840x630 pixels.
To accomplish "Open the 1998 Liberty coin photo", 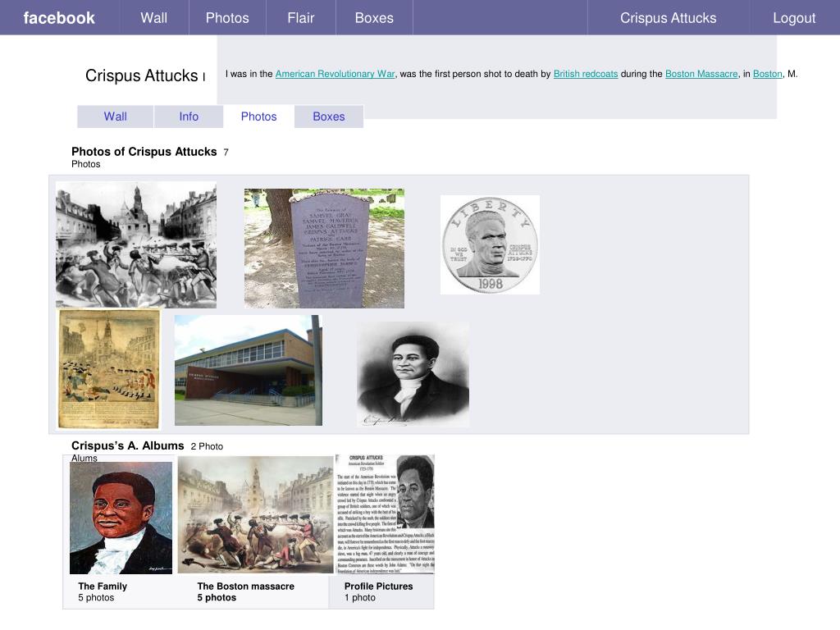I will pos(490,244).
